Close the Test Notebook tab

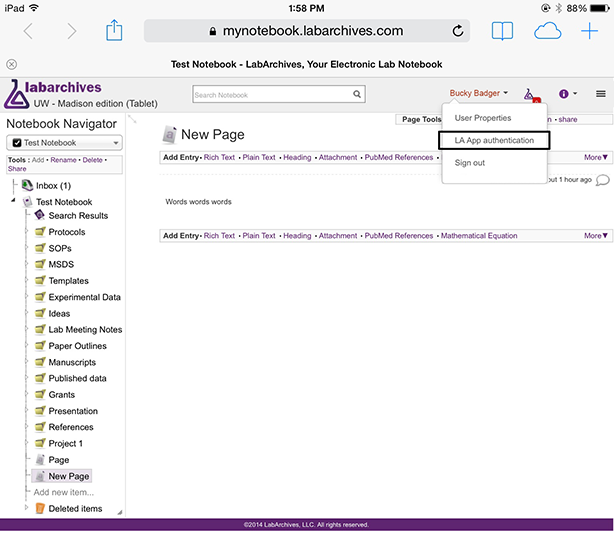click(x=12, y=64)
